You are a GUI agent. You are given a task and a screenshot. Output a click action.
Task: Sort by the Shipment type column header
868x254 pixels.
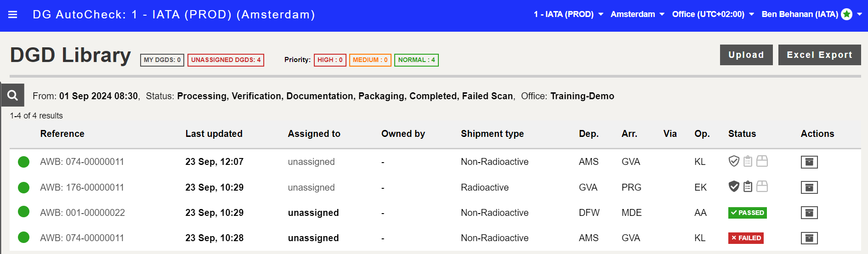pyautogui.click(x=492, y=134)
